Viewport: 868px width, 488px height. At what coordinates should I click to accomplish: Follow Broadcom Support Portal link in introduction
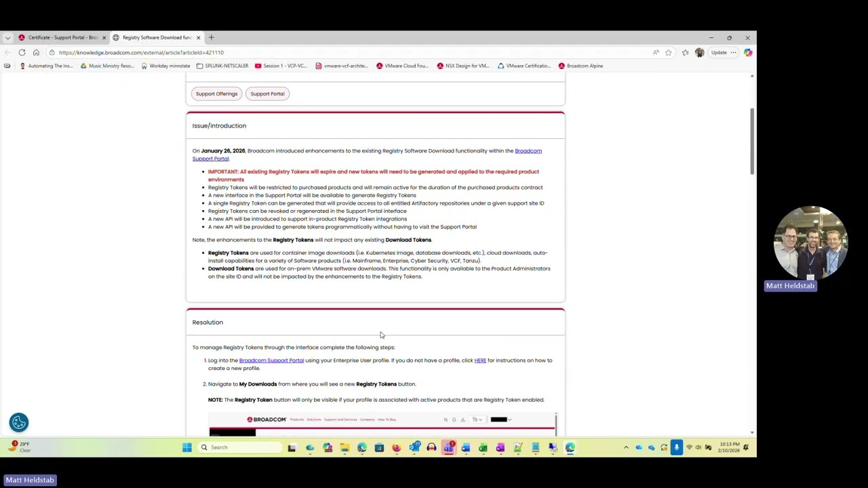point(367,155)
